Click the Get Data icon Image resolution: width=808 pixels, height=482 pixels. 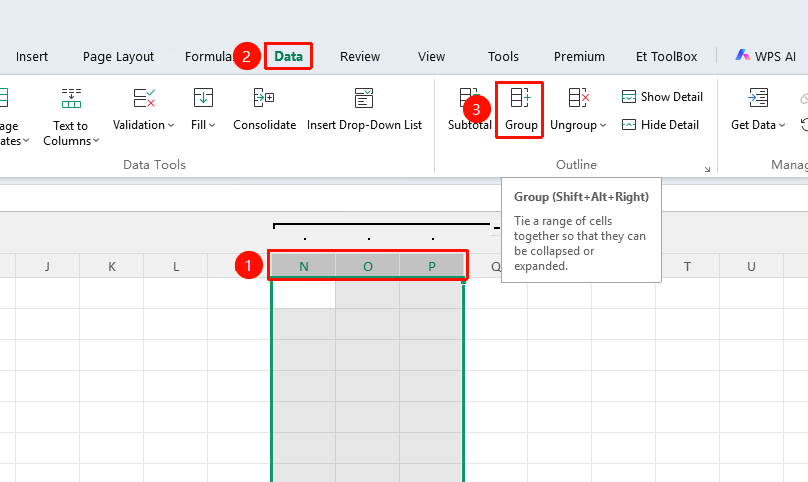[x=758, y=97]
